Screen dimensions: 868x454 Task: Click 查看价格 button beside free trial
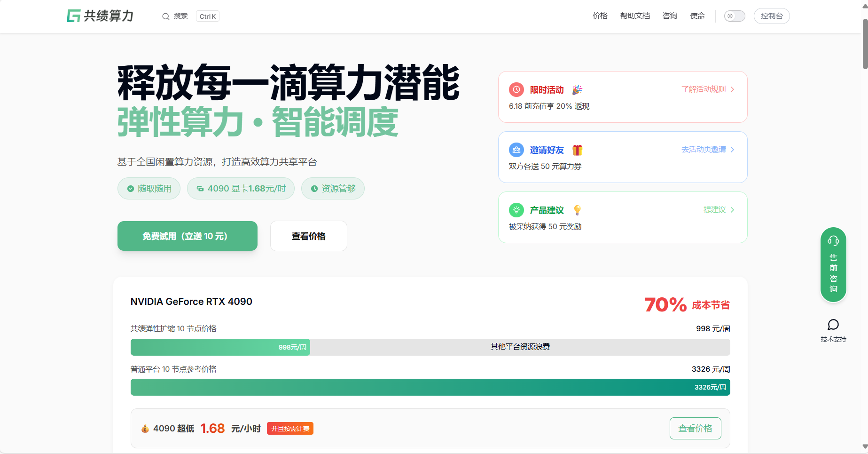click(x=308, y=236)
